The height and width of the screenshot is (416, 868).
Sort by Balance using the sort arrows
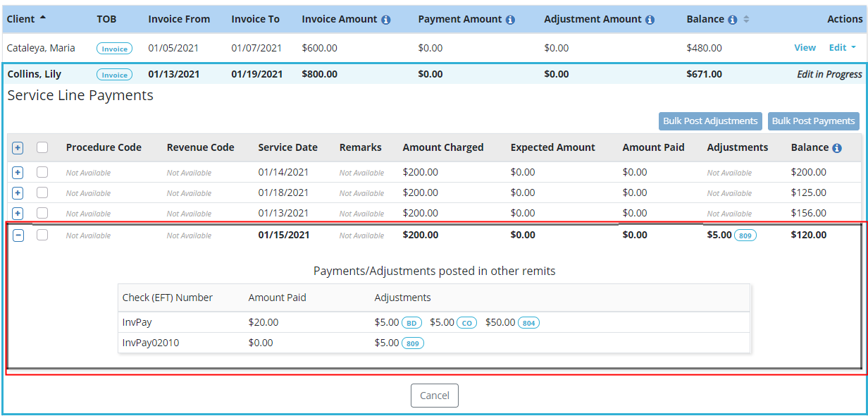tap(746, 20)
